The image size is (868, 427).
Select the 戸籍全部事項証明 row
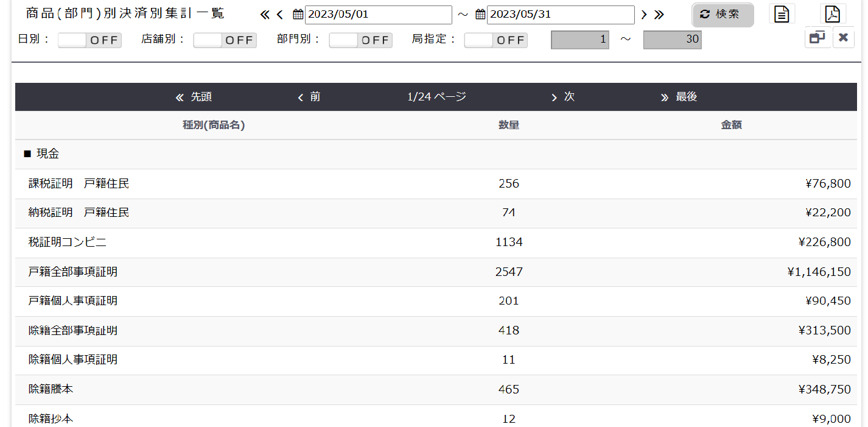coord(73,272)
